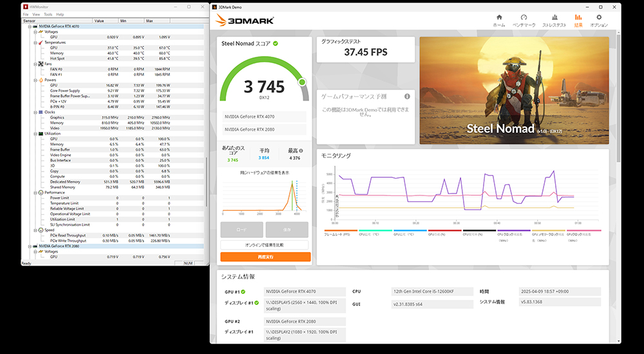Open the Tools menu in HWMonitor
Viewport: 644px width, 354px height.
pyautogui.click(x=48, y=14)
